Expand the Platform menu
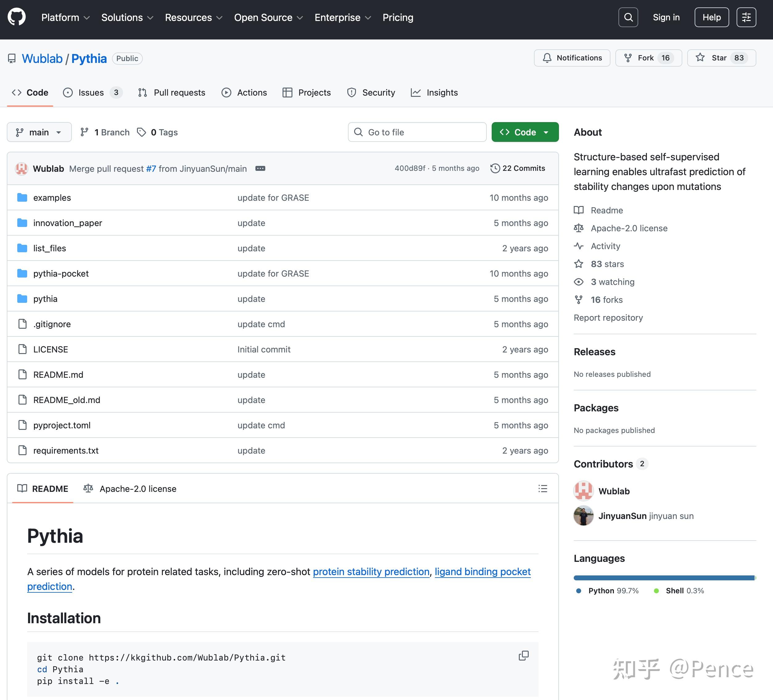 pos(65,17)
